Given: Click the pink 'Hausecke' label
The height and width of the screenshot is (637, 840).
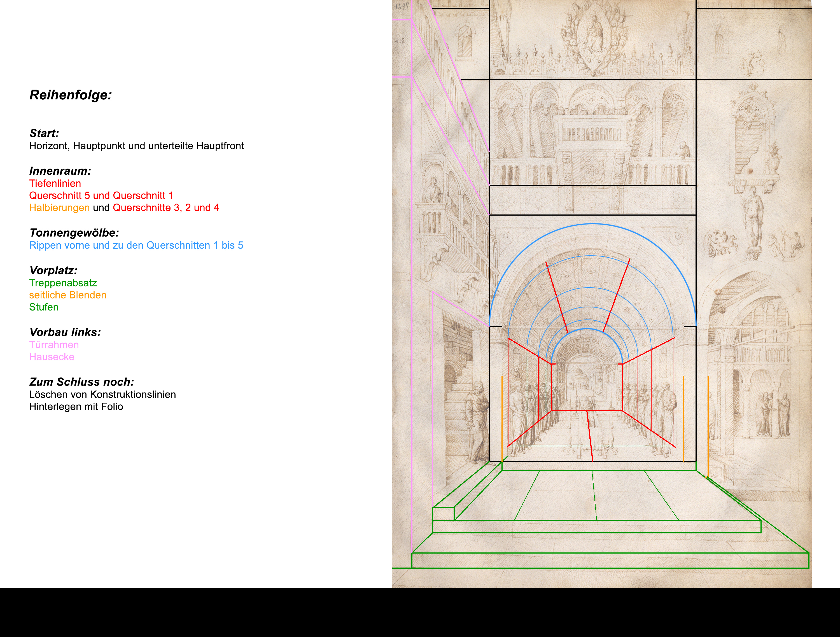Looking at the screenshot, I should 52,357.
